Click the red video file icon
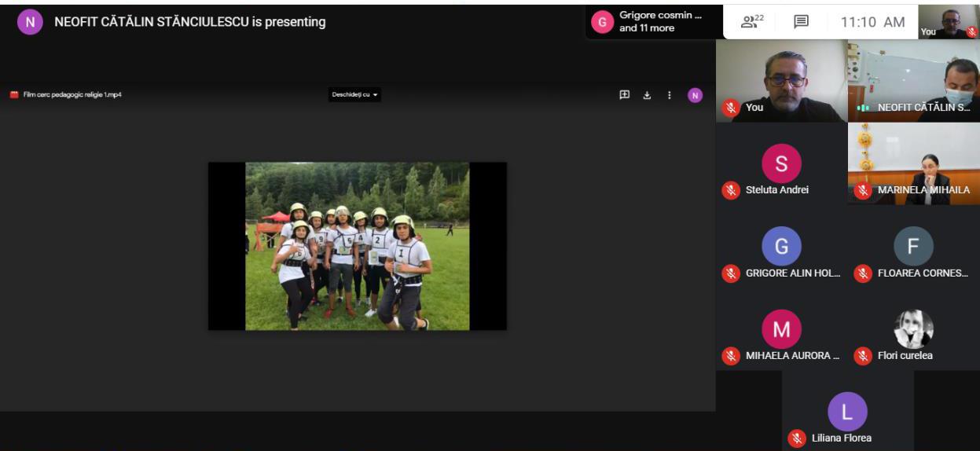This screenshot has width=980, height=451. coord(14,95)
